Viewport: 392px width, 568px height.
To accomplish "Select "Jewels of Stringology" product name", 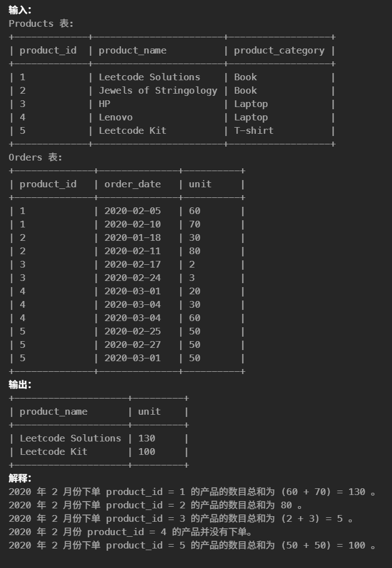I will [158, 90].
